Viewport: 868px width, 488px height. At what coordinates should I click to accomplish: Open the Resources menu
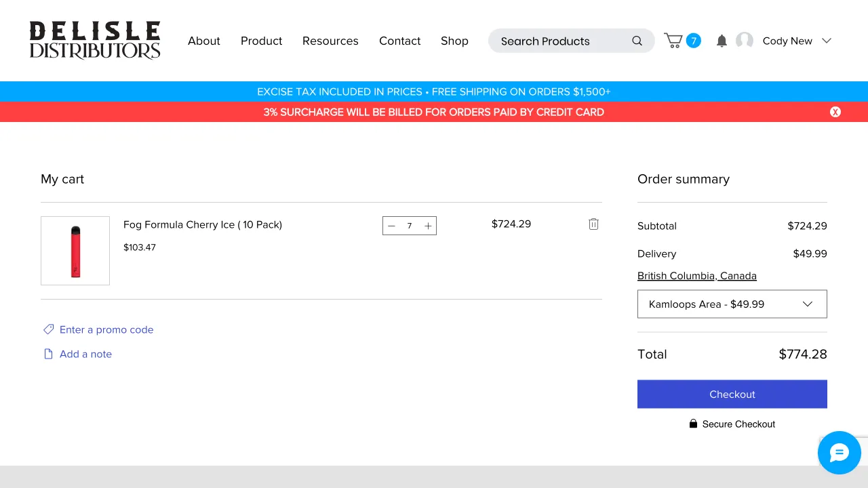(x=330, y=41)
